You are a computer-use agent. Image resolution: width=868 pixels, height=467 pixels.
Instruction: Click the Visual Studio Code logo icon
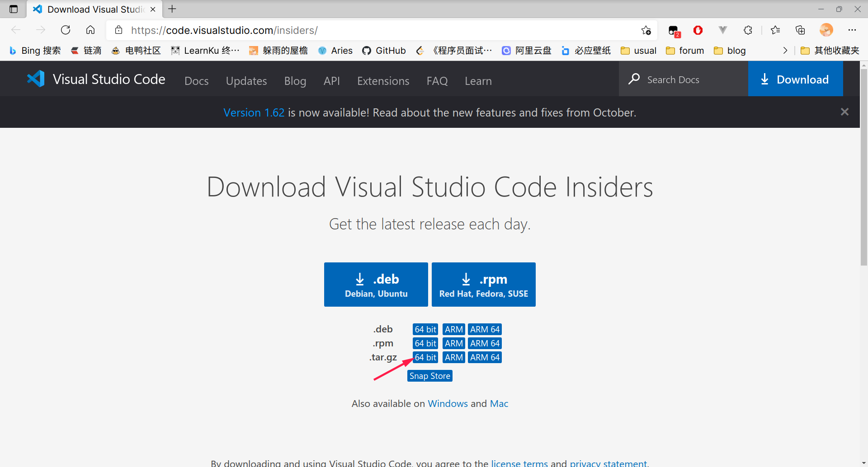coord(36,79)
